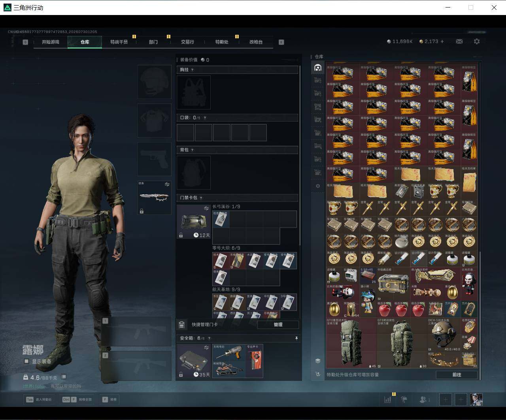Viewport: 506px width, 420px height.
Task: Open the 改枪台 tab
Action: (x=256, y=42)
